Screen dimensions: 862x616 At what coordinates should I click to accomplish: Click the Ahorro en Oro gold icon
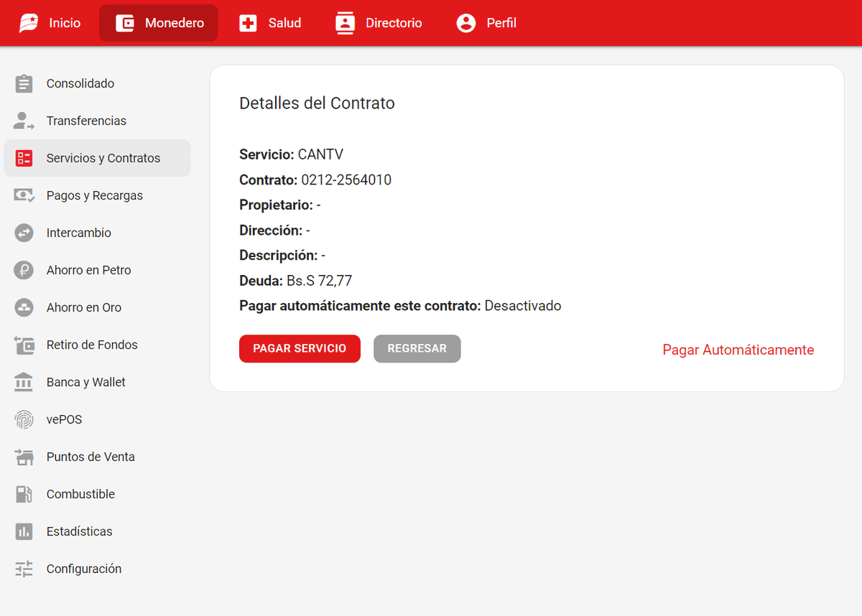coord(24,307)
